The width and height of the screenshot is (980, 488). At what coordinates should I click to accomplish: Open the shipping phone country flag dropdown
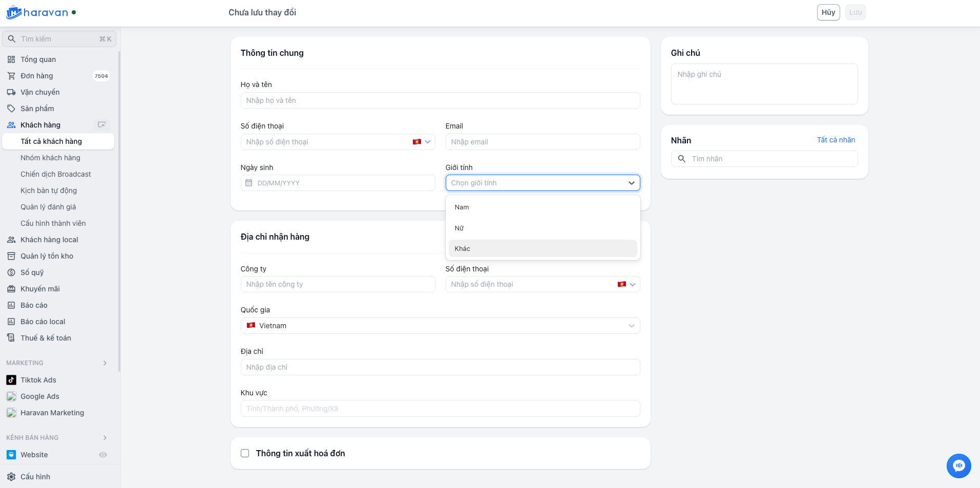tap(627, 284)
